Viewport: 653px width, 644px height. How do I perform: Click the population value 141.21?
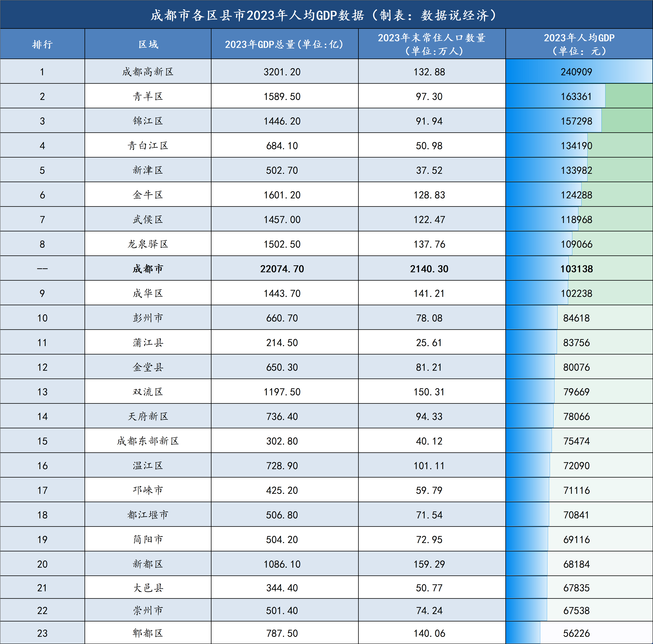[429, 294]
